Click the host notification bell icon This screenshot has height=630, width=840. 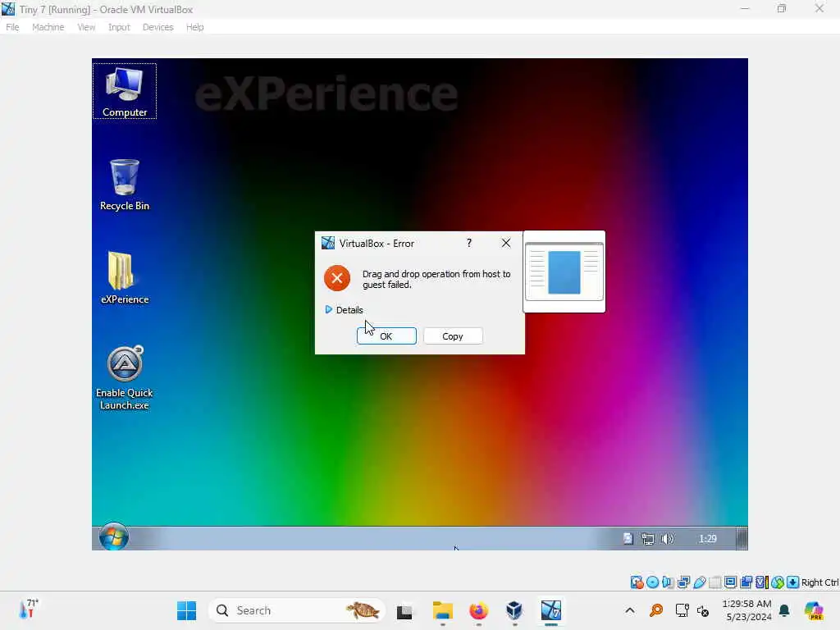click(784, 610)
